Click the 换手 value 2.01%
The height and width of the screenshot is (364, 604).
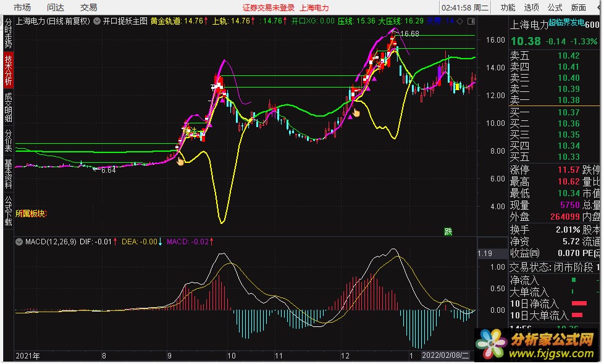(x=568, y=230)
